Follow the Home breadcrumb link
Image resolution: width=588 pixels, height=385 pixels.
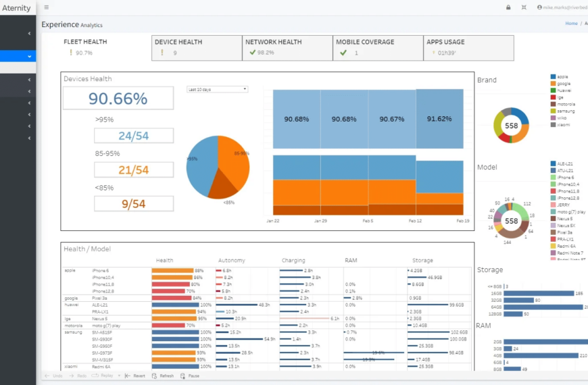tap(571, 24)
